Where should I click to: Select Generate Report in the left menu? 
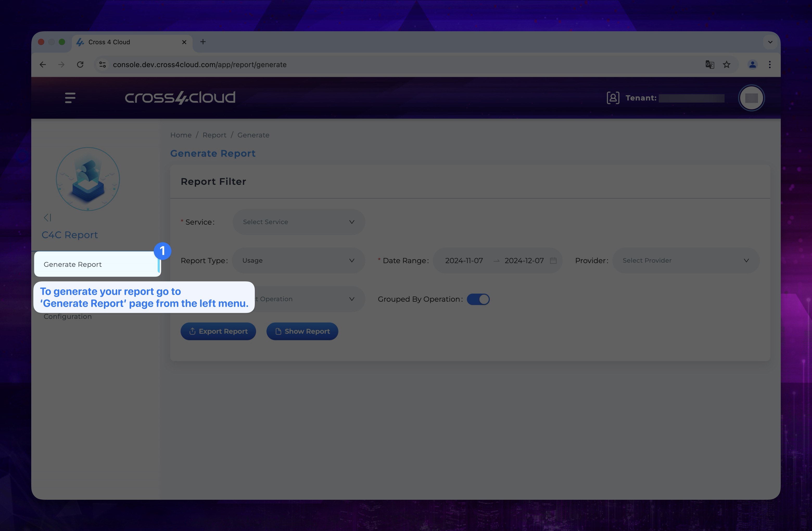point(98,264)
